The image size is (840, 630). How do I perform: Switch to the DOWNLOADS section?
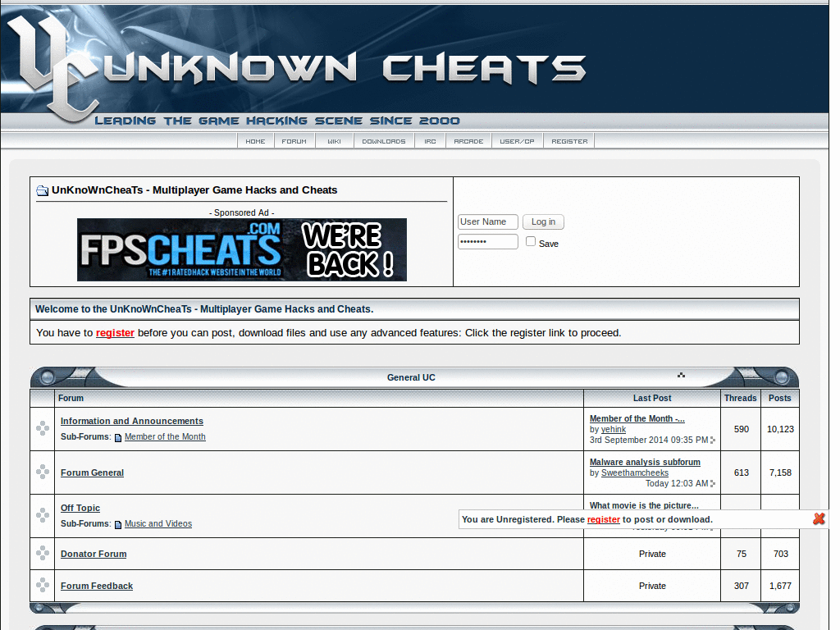pos(384,140)
